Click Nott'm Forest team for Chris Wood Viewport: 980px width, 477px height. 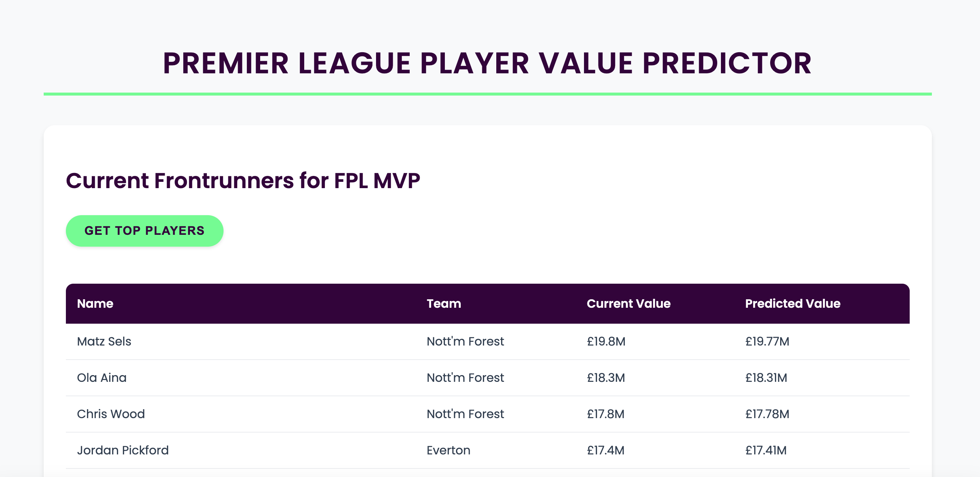point(465,414)
